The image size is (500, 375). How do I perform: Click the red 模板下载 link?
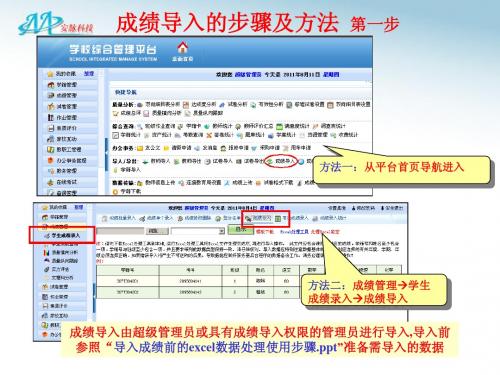click(x=265, y=231)
